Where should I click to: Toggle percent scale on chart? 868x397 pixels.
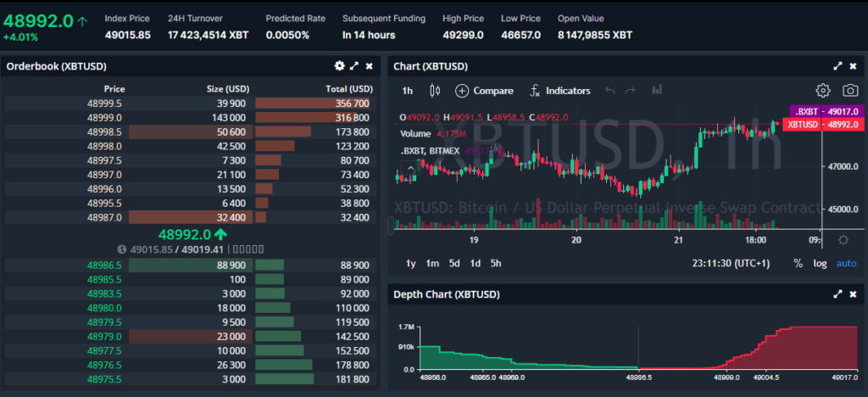coord(798,264)
